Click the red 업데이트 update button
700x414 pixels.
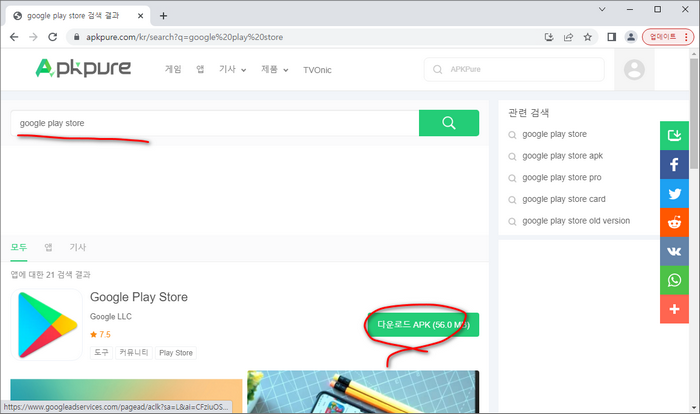coord(668,37)
